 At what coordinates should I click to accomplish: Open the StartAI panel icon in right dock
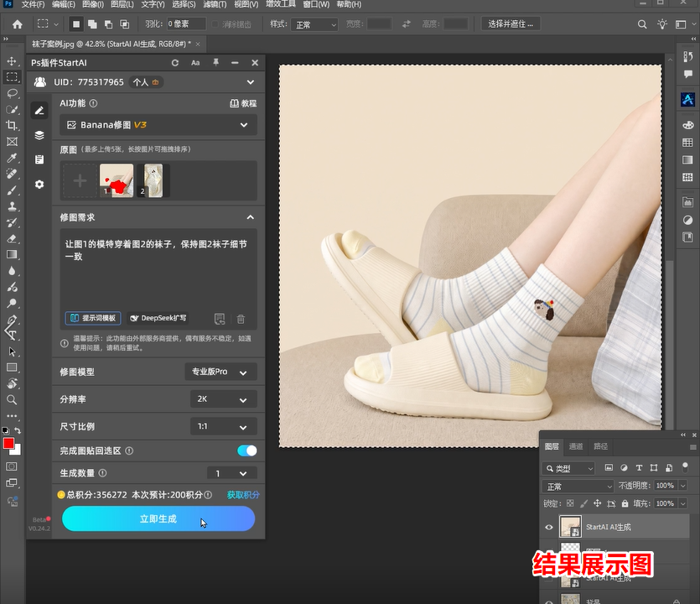tap(687, 99)
